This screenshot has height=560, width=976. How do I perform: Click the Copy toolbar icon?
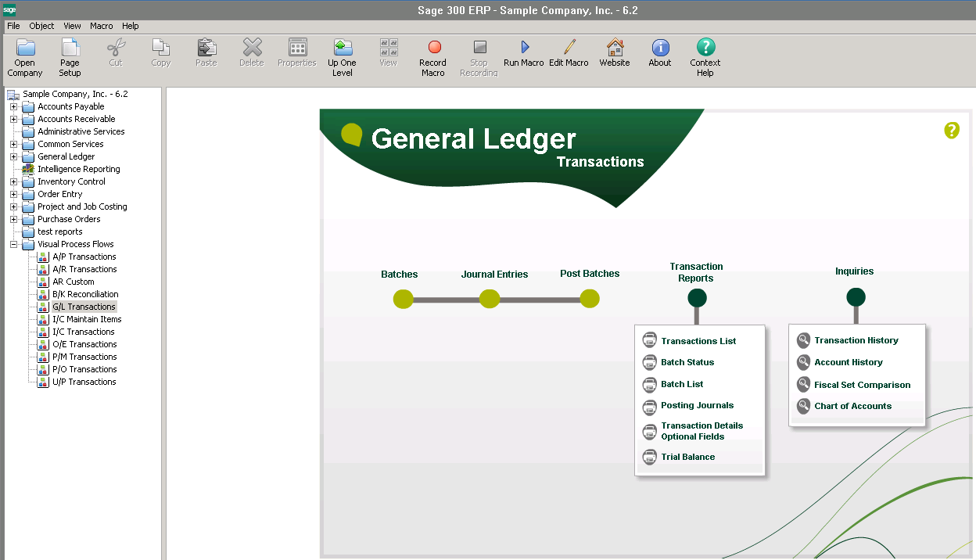(x=161, y=47)
